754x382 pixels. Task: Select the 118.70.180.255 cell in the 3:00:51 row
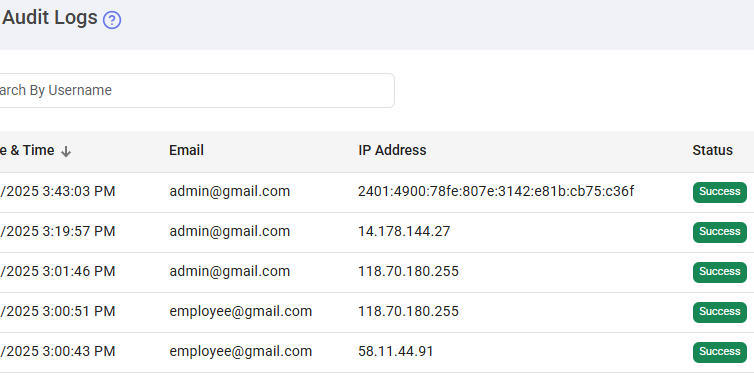(x=408, y=311)
